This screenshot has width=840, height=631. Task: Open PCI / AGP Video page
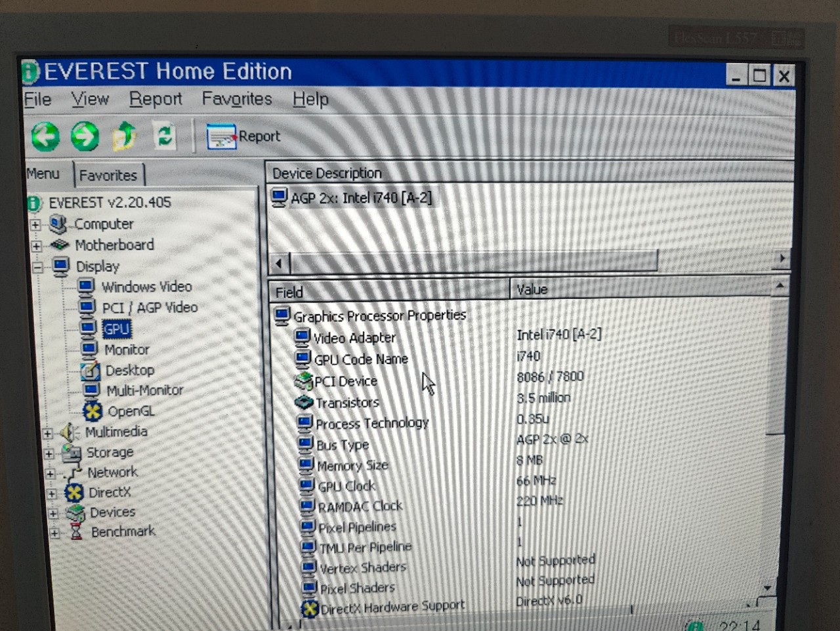point(150,308)
